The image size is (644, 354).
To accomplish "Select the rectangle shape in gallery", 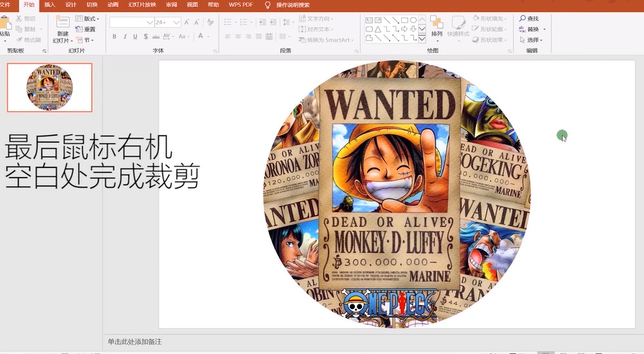I will pyautogui.click(x=404, y=20).
